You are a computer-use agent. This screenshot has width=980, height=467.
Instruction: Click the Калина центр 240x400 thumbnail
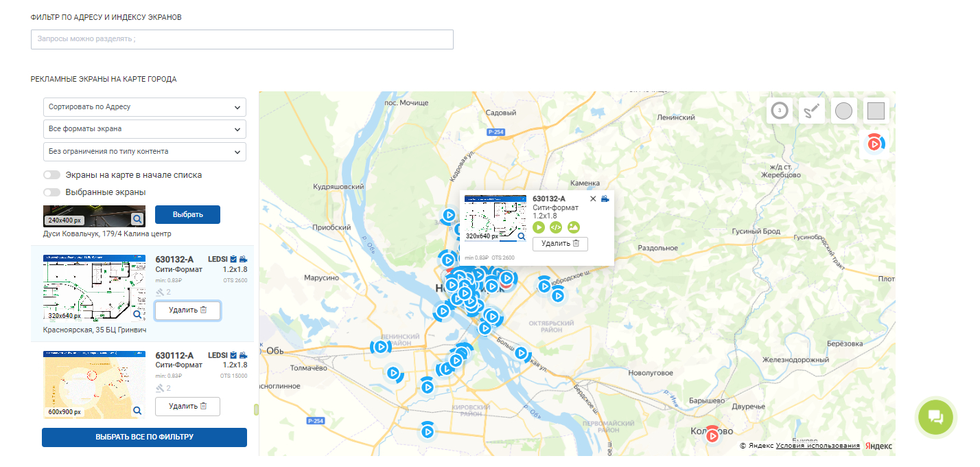(94, 216)
